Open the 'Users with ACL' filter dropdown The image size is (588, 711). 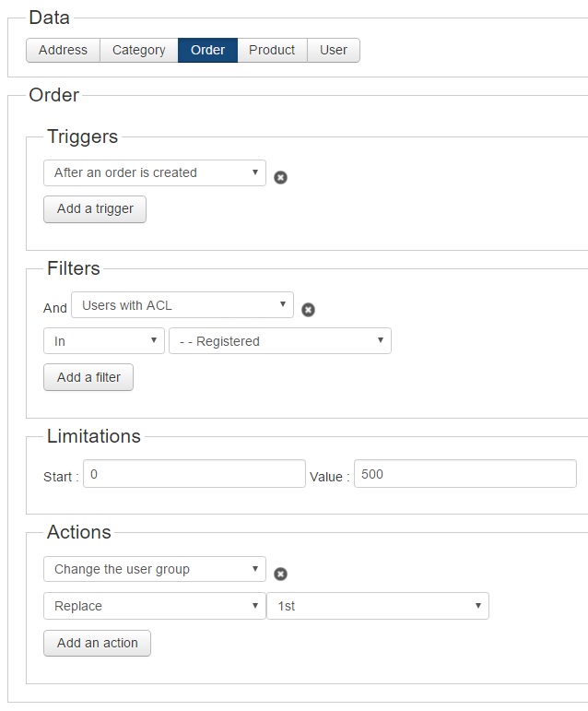[182, 305]
